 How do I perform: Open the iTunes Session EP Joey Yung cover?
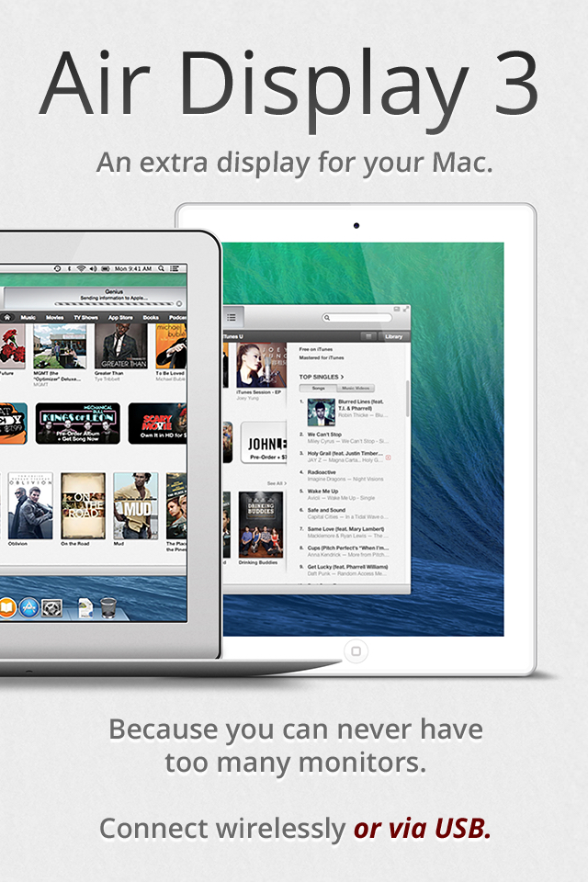pos(261,365)
